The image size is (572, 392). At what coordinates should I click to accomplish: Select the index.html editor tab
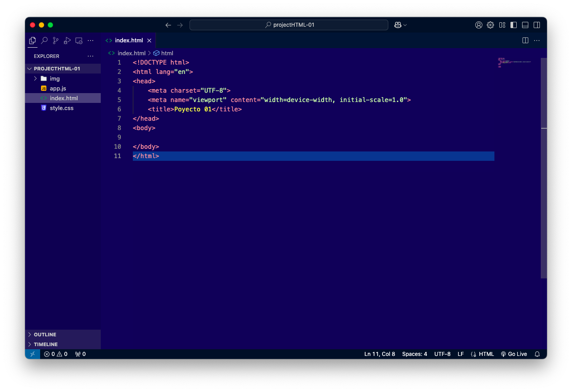coord(129,41)
